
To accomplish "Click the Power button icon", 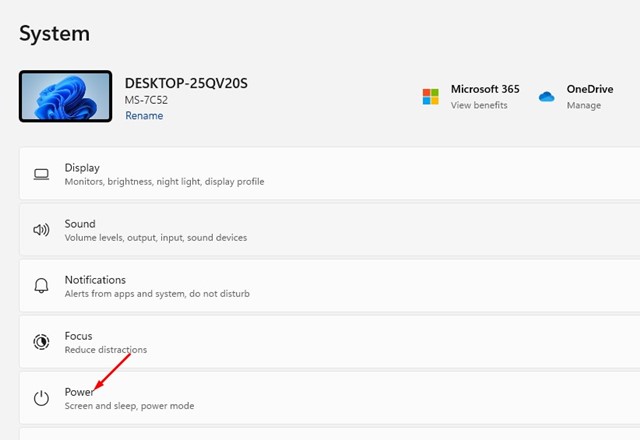I will pyautogui.click(x=41, y=398).
